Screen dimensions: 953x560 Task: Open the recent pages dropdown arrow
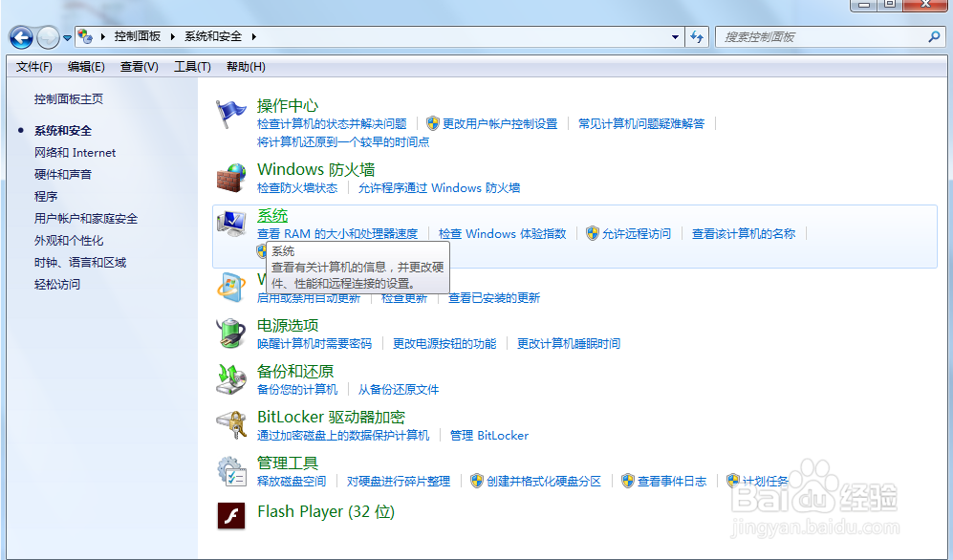[x=67, y=37]
